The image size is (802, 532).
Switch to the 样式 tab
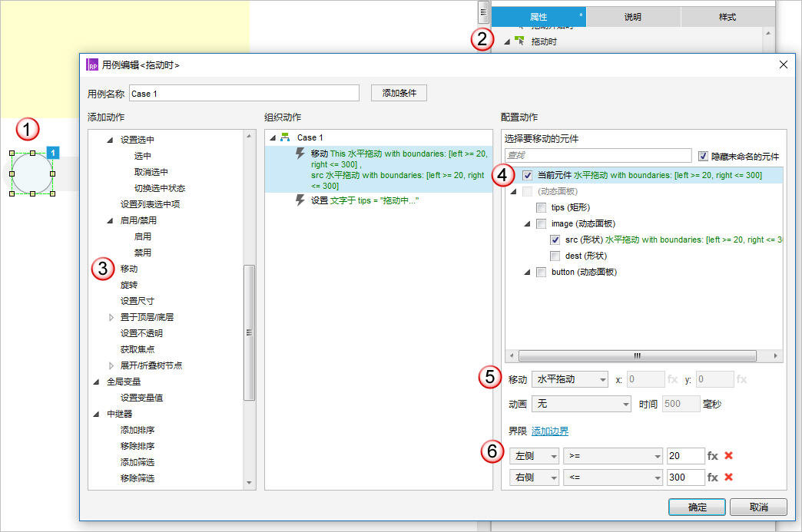click(x=727, y=17)
